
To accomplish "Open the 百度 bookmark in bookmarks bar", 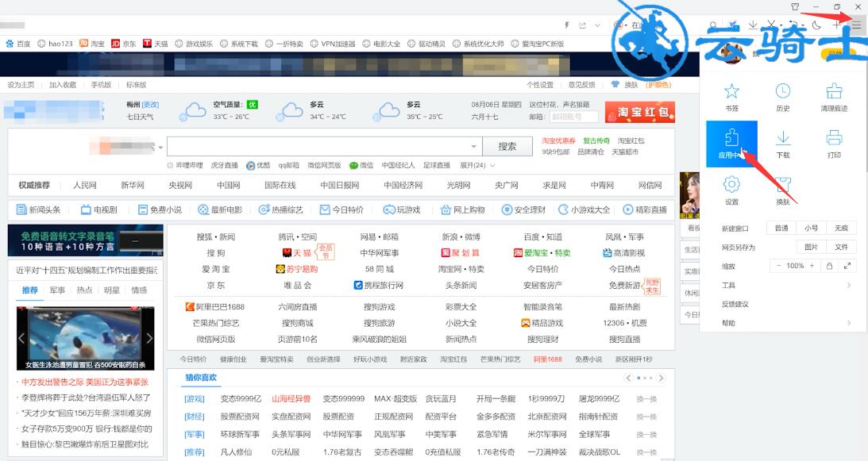I will (x=18, y=44).
